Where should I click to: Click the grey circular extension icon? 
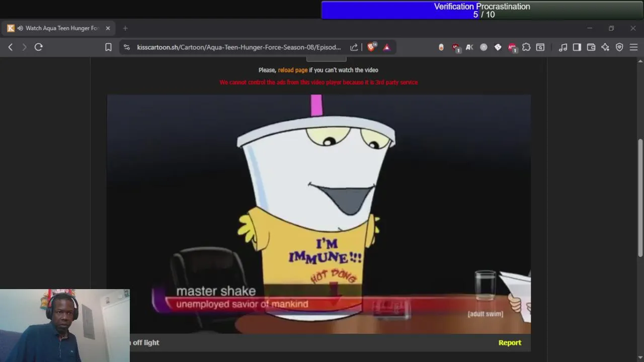click(x=484, y=47)
